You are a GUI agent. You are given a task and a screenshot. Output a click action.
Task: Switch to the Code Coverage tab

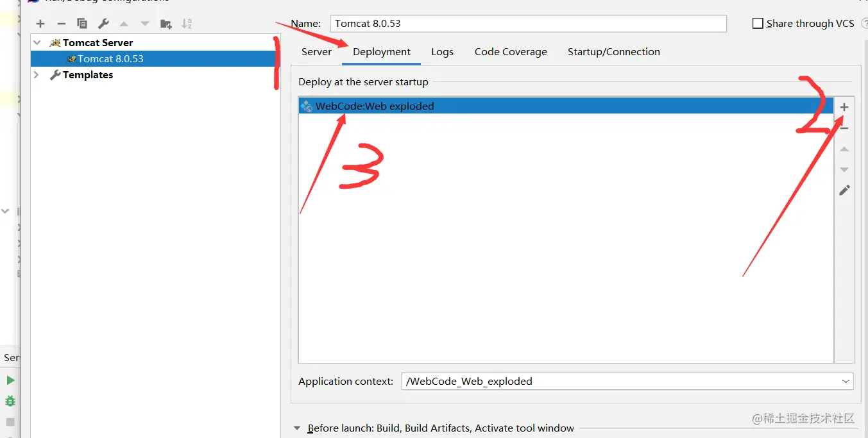[511, 52]
